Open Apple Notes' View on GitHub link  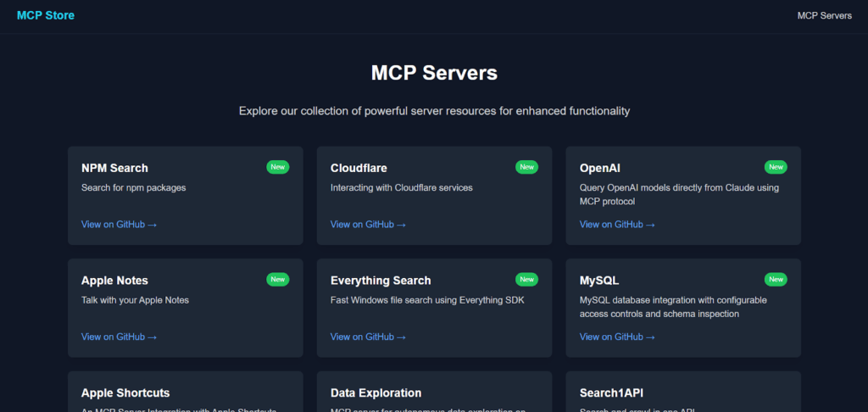pos(119,337)
